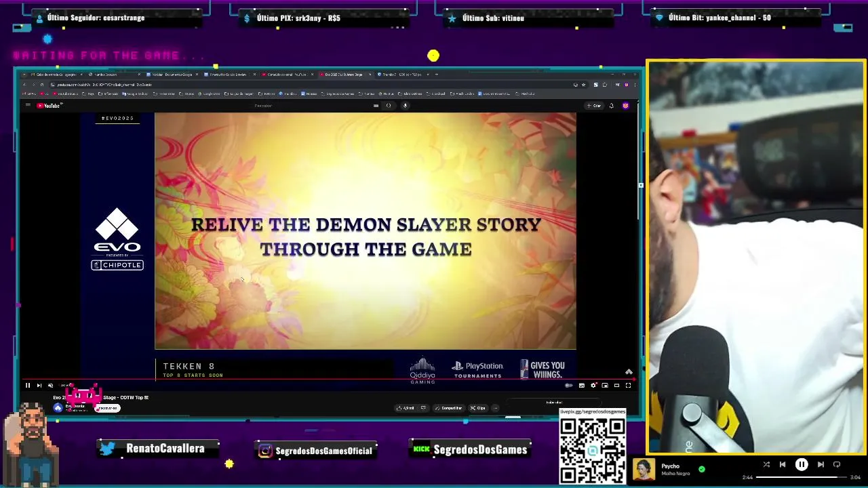
Task: Toggle repeat in the music player
Action: [x=837, y=465]
